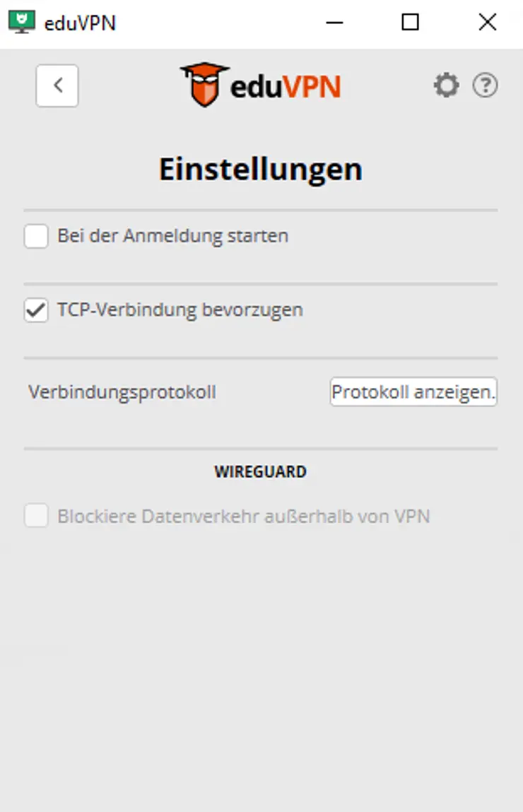Click the 'Bei der Anmeldung starten' label text
This screenshot has height=812, width=523.
[x=172, y=236]
